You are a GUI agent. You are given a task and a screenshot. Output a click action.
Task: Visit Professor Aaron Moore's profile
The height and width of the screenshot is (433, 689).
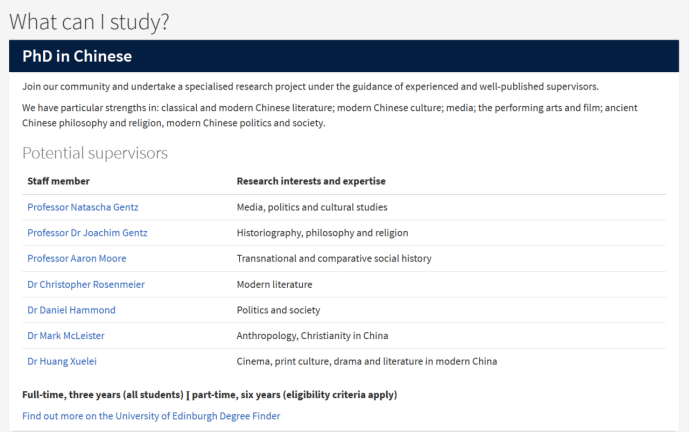(76, 258)
